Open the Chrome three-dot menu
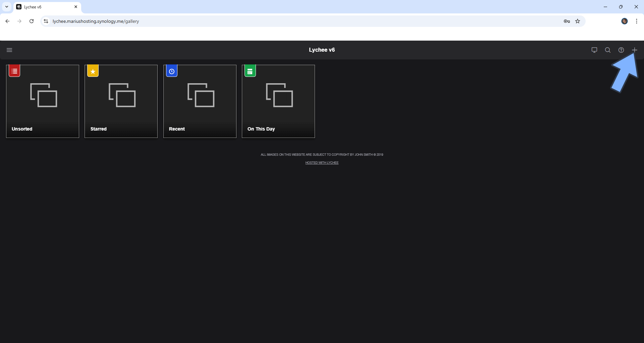Screen dimensions: 644x343 (x=637, y=21)
